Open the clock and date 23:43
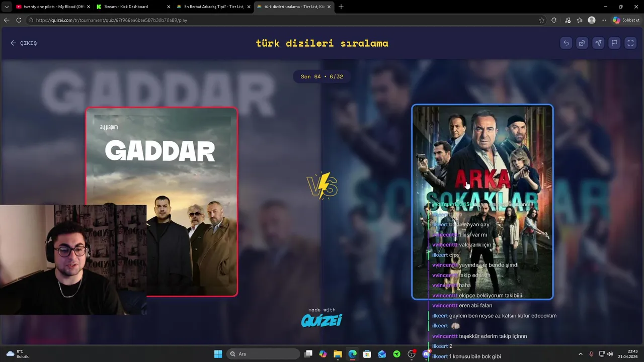644x362 pixels. [x=629, y=354]
